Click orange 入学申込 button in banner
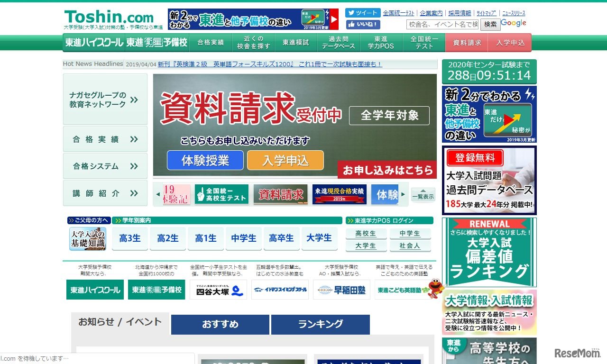607x364 pixels. (x=285, y=160)
